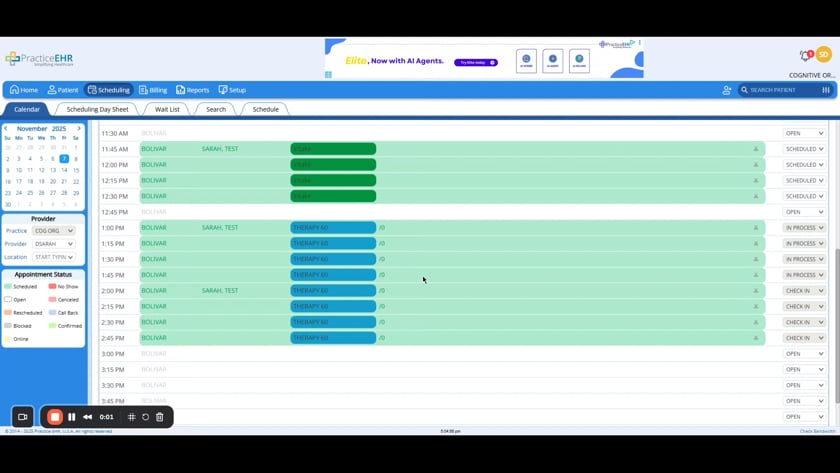The width and height of the screenshot is (840, 473).
Task: Click SARAH, TEST at 1:00 PM
Action: [x=220, y=228]
